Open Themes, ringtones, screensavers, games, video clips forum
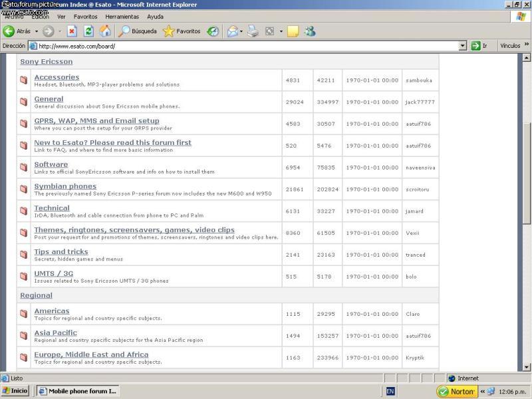The image size is (532, 399). click(134, 229)
